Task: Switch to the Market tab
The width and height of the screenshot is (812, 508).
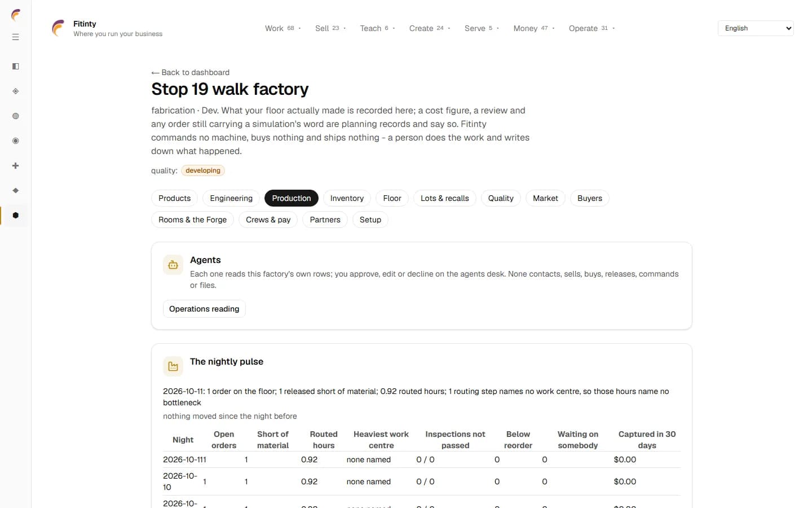Action: coord(545,198)
